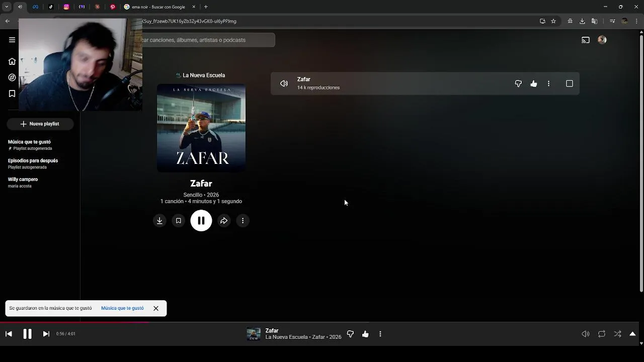Expand the player page with the up arrow
Viewport: 644px width, 362px height.
632,334
